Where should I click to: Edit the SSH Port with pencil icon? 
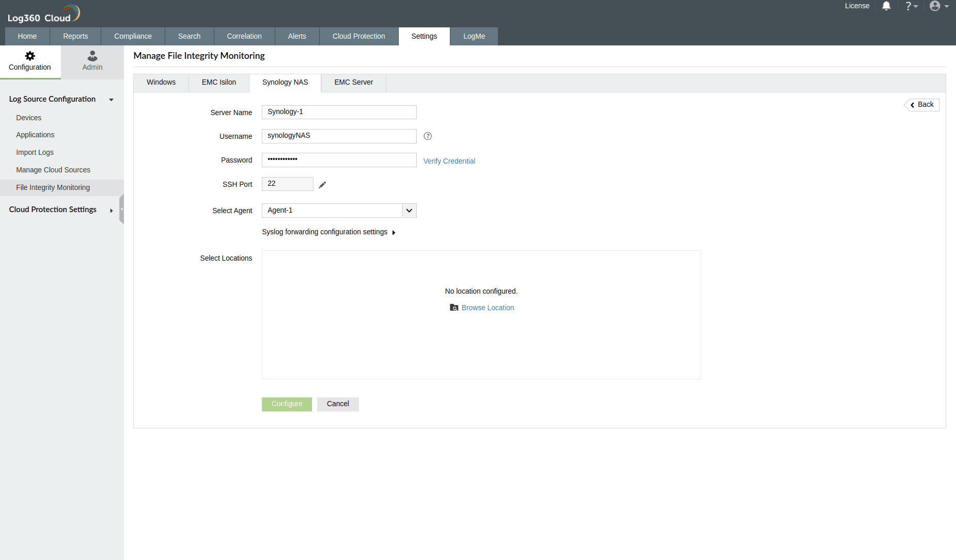(x=322, y=185)
